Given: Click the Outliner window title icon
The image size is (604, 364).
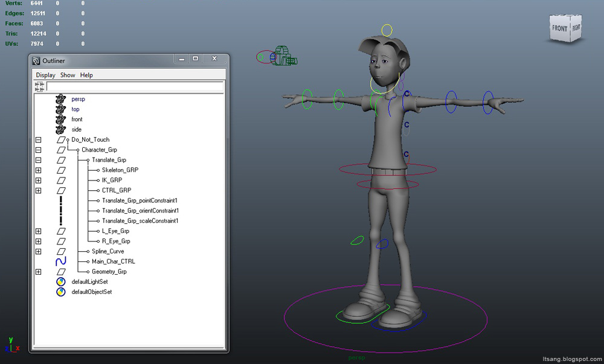Looking at the screenshot, I should [36, 61].
